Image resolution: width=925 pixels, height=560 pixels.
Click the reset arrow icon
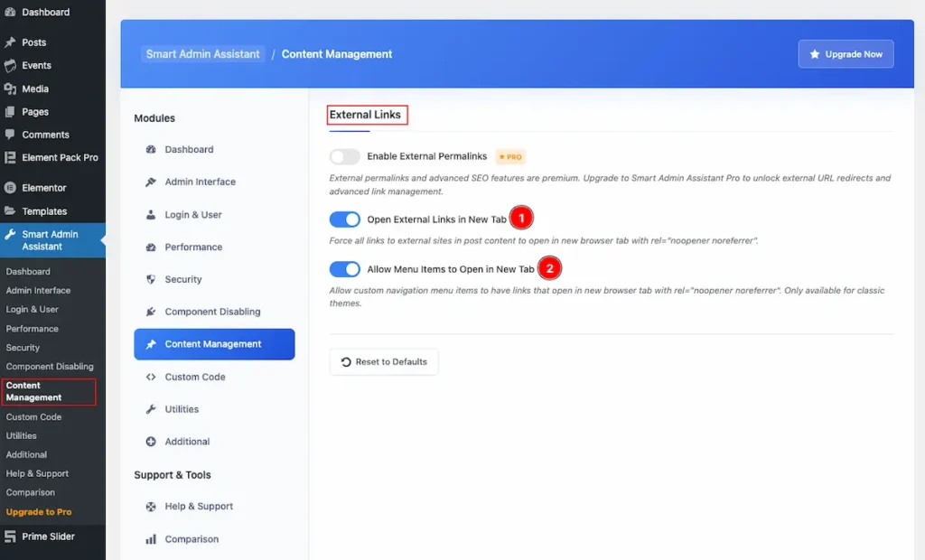click(x=346, y=361)
